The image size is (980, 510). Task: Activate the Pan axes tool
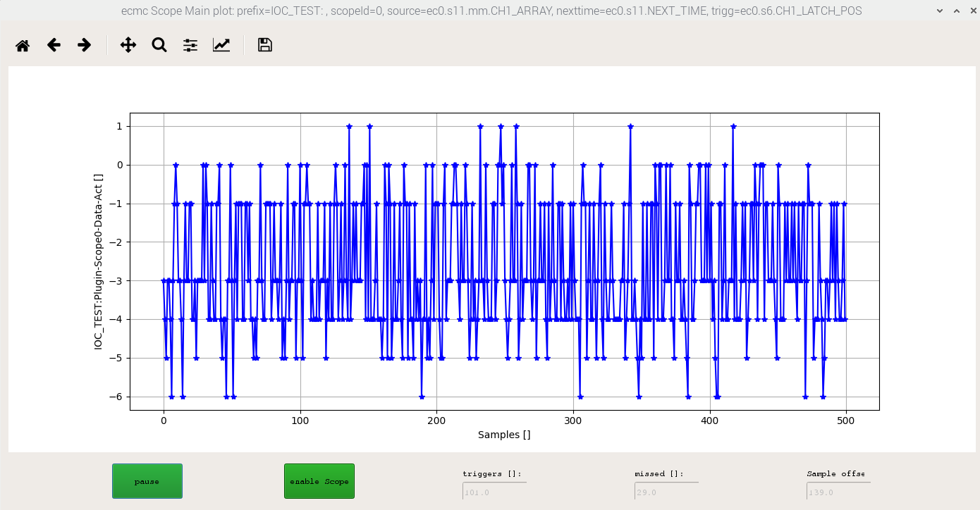pyautogui.click(x=128, y=45)
